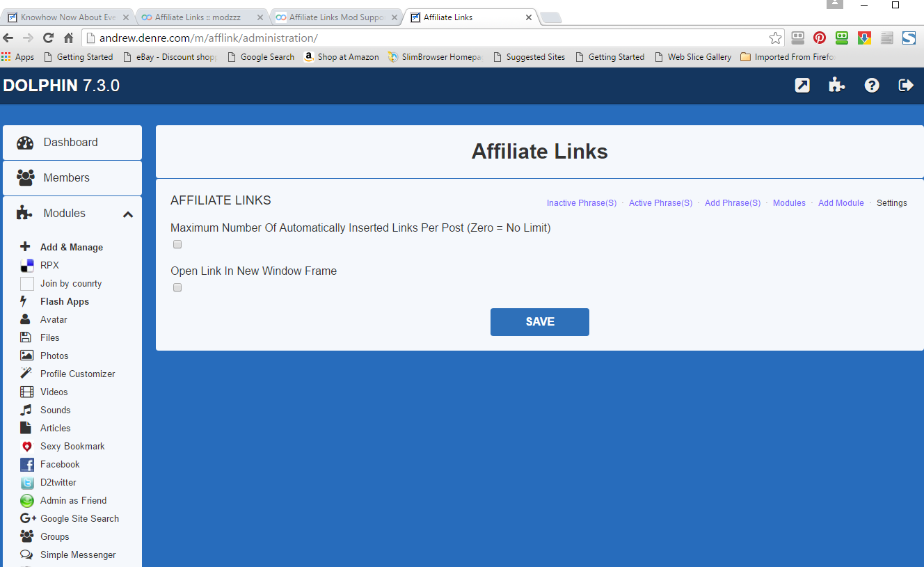Viewport: 924px width, 567px height.
Task: Open the Articles document icon
Action: [x=26, y=428]
